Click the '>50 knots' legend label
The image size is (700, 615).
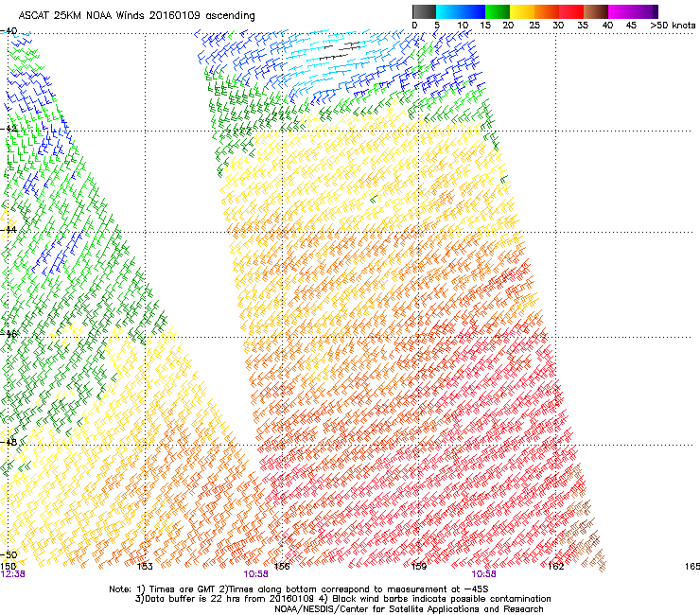[673, 26]
